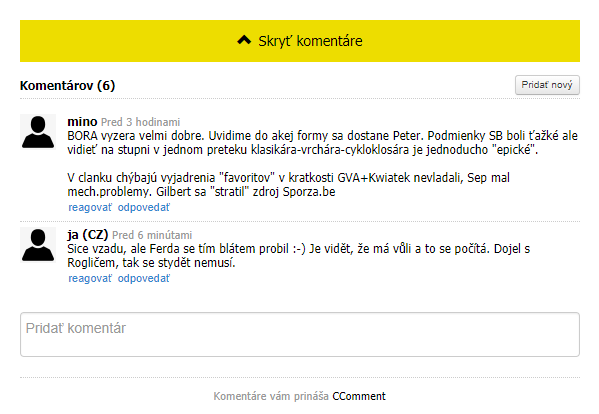Open the CComment link in footer
Image resolution: width=599 pixels, height=414 pixels.
point(359,396)
